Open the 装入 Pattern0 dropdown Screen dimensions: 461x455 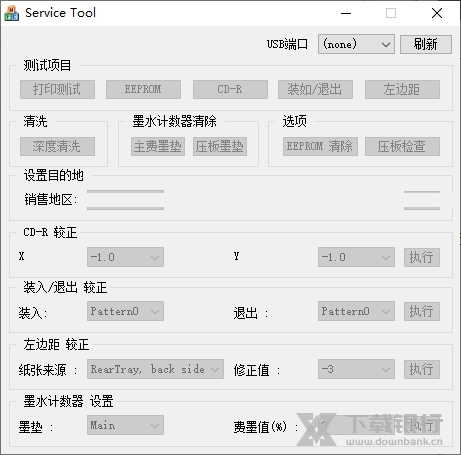coord(125,311)
